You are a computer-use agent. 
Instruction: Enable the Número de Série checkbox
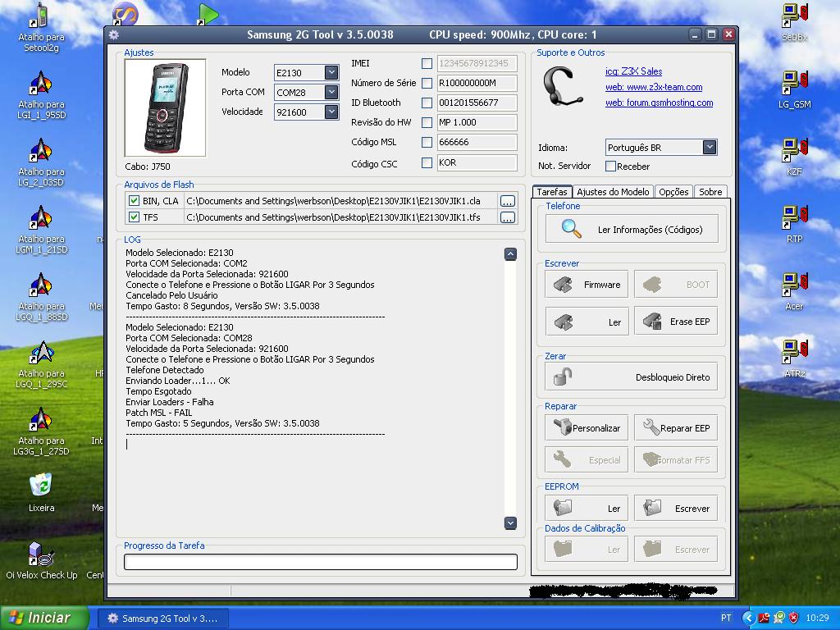tap(427, 83)
